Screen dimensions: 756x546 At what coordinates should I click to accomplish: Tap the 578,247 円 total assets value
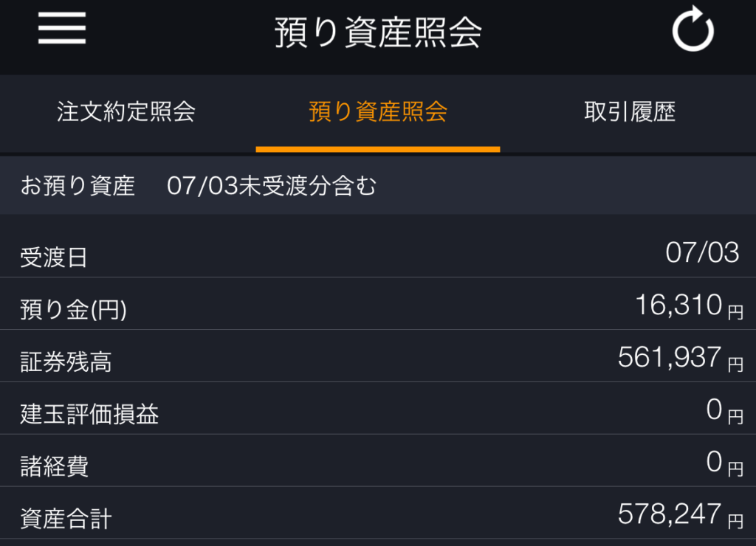pyautogui.click(x=680, y=515)
